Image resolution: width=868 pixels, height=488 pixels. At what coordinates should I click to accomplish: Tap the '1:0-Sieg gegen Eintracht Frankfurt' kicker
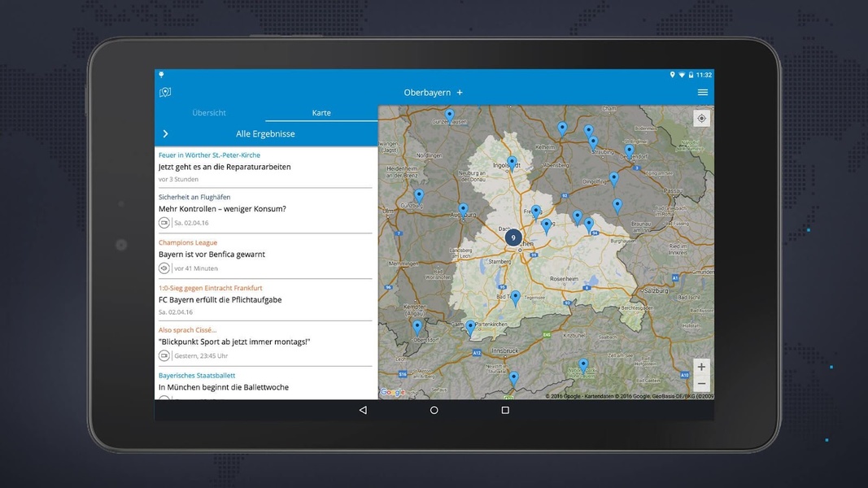(x=211, y=288)
